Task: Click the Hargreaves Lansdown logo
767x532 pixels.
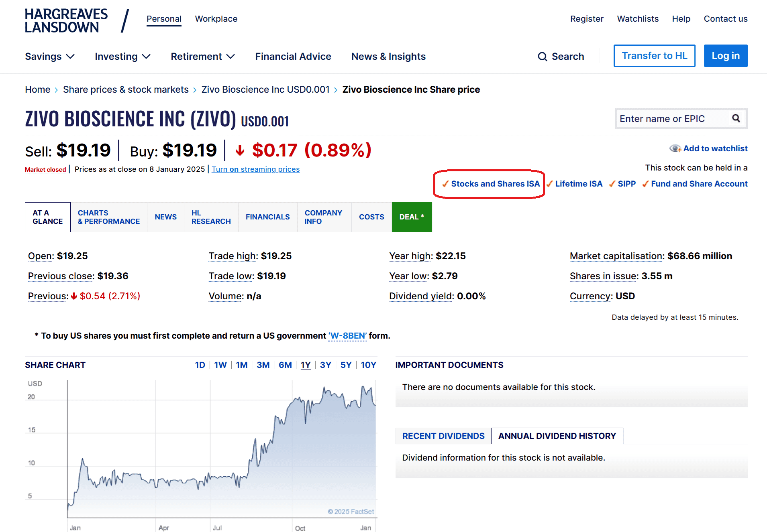Action: coord(66,21)
